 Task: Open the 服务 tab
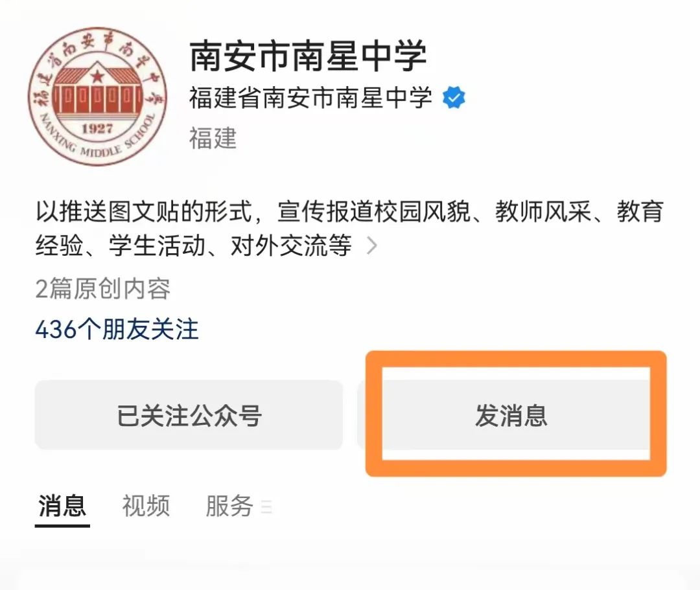[229, 506]
